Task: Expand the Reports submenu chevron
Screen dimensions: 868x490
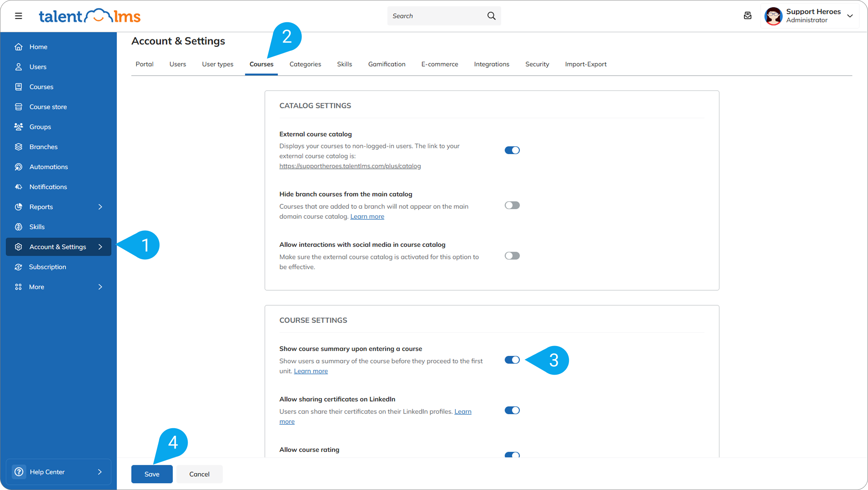Action: (100, 207)
